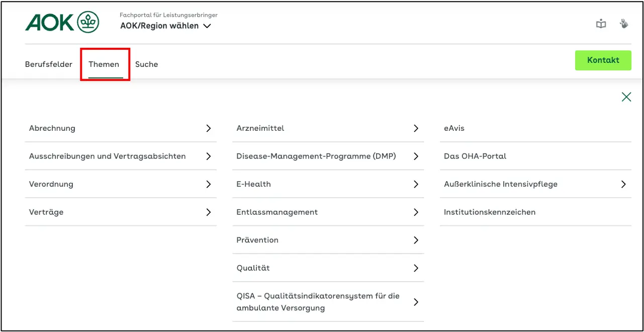Viewport: 644px width, 332px height.
Task: Open the easy-language book icon
Action: point(600,23)
